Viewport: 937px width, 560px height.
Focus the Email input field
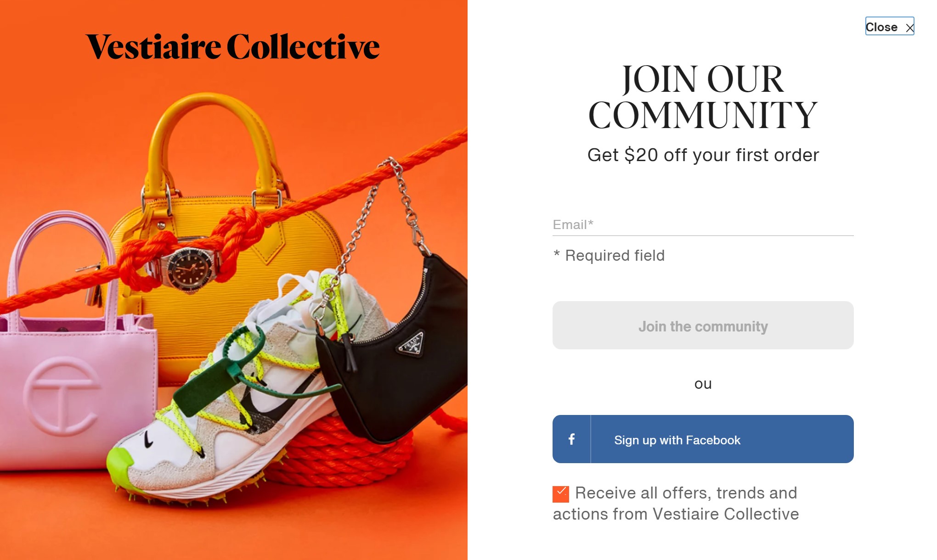point(703,225)
